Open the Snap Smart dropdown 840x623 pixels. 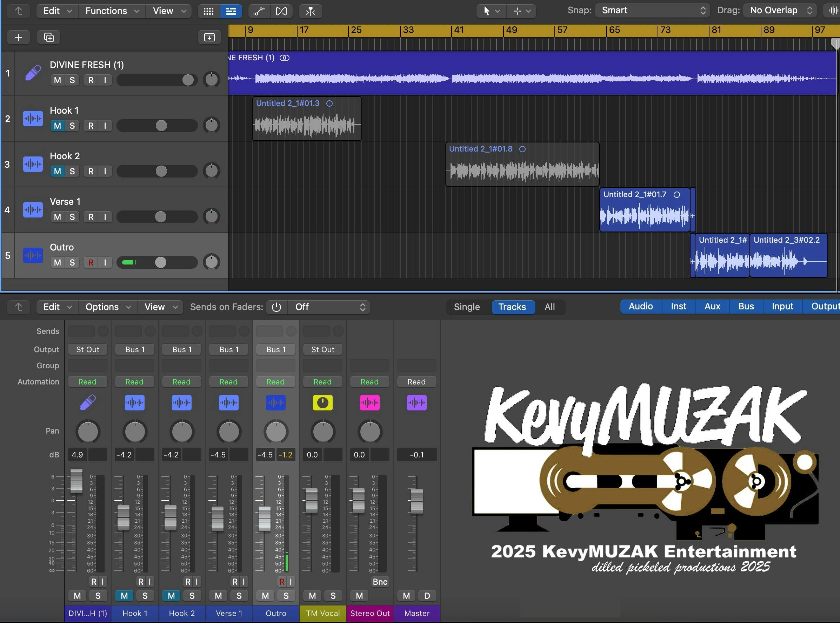coord(652,11)
